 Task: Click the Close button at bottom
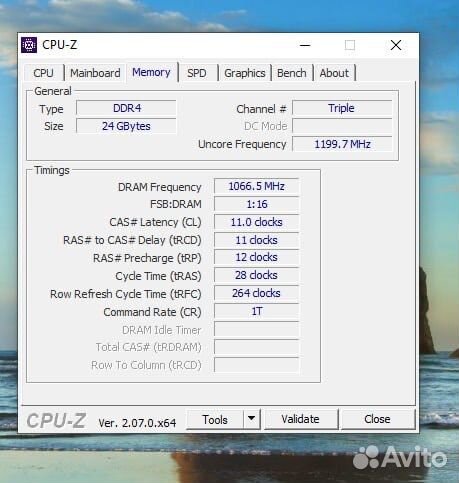point(377,419)
